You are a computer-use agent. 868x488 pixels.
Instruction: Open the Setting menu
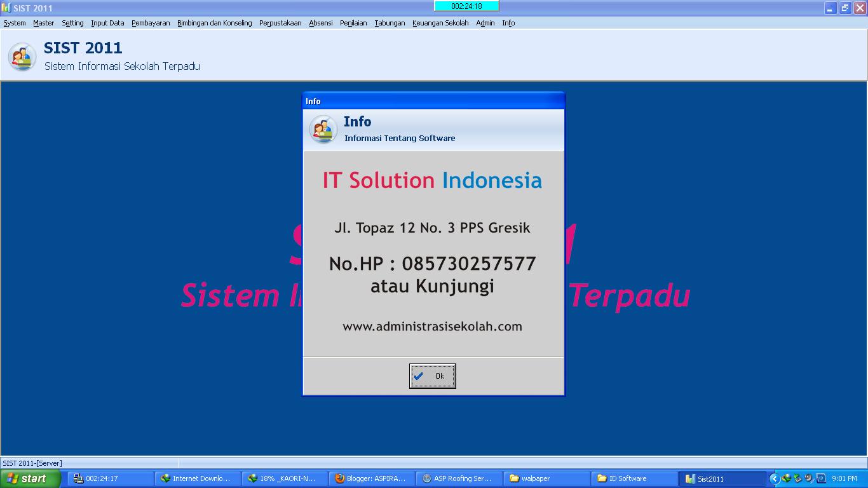tap(72, 23)
